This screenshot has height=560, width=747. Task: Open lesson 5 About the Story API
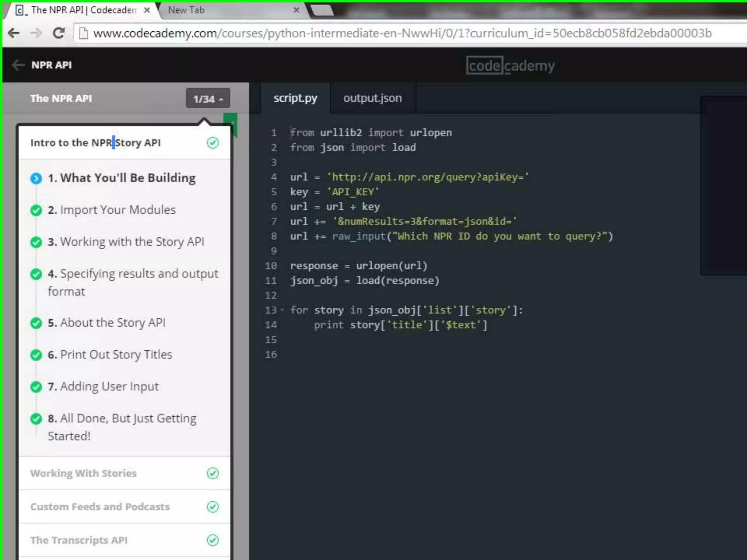tap(107, 323)
